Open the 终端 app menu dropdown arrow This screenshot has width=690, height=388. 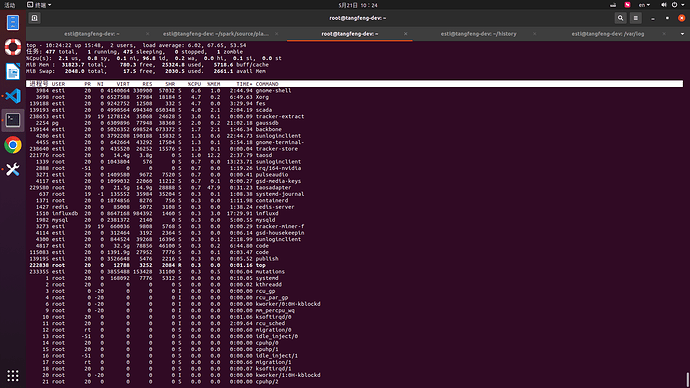pos(49,5)
